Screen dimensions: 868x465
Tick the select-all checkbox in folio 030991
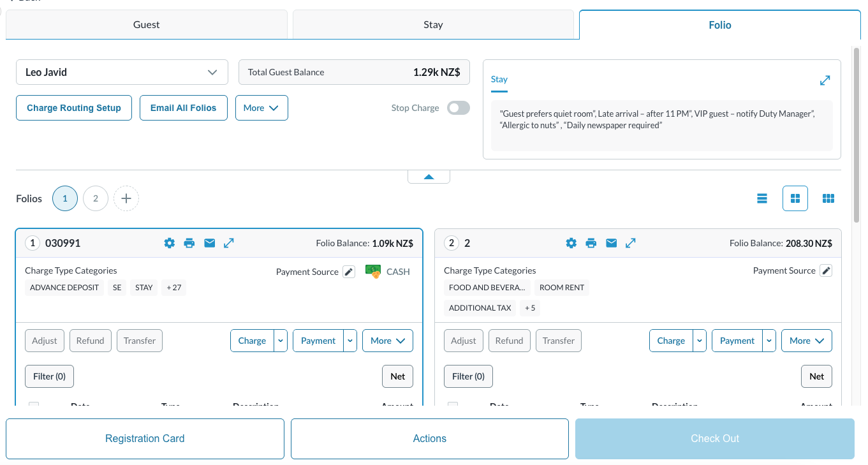point(34,405)
